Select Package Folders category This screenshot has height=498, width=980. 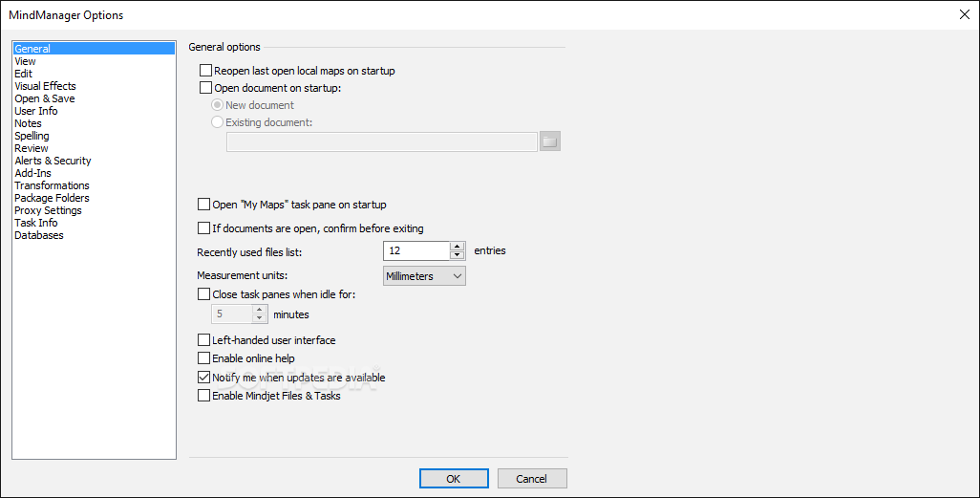coord(95,198)
